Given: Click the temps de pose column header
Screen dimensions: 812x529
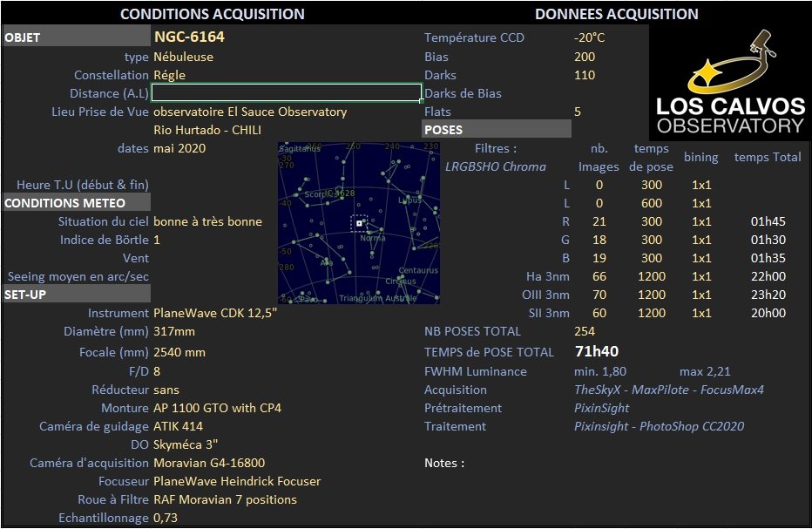Looking at the screenshot, I should pos(652,158).
